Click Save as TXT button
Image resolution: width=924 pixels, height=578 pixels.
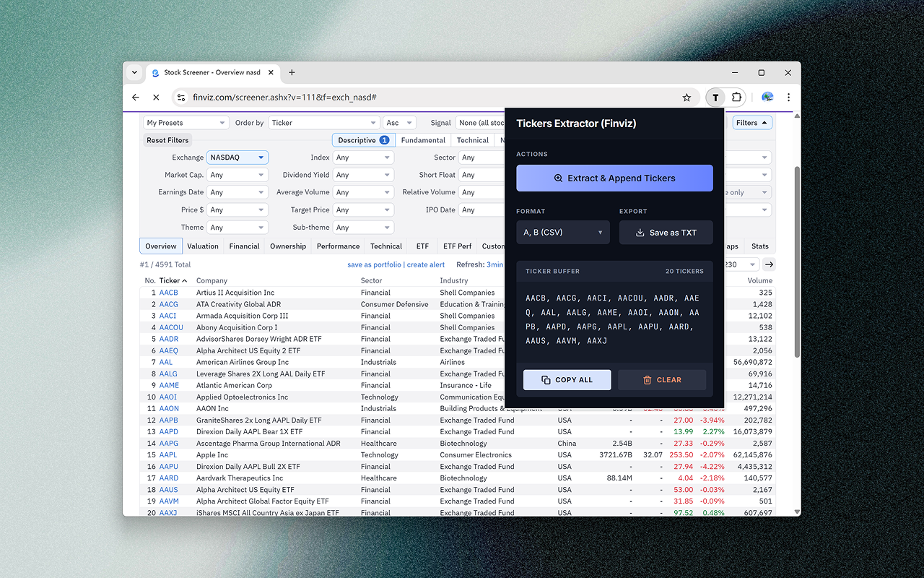tap(666, 233)
